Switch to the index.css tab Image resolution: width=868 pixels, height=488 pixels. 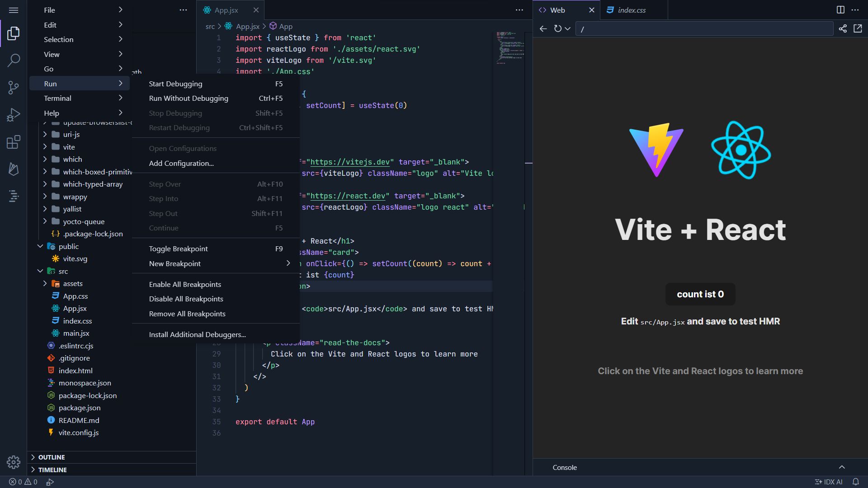click(x=631, y=10)
